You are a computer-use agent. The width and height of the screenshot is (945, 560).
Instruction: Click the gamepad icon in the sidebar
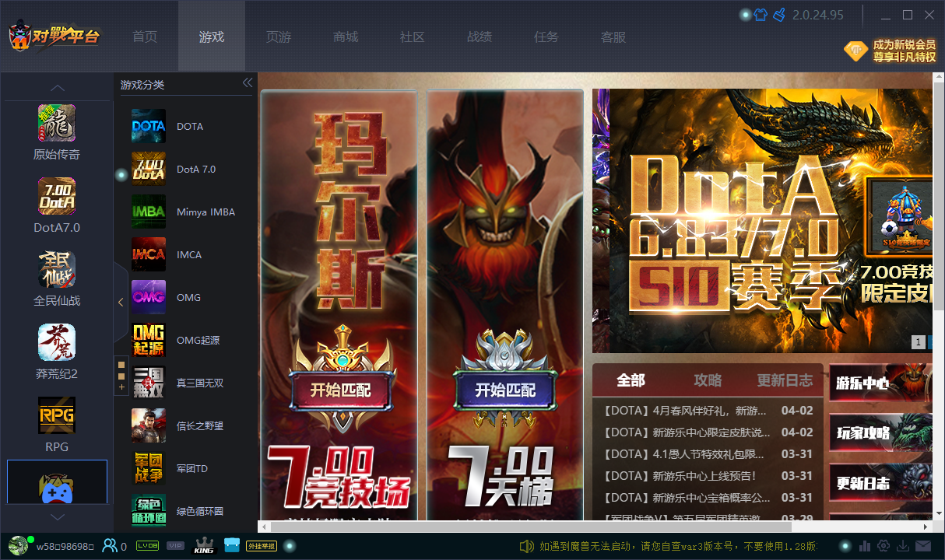[x=57, y=488]
